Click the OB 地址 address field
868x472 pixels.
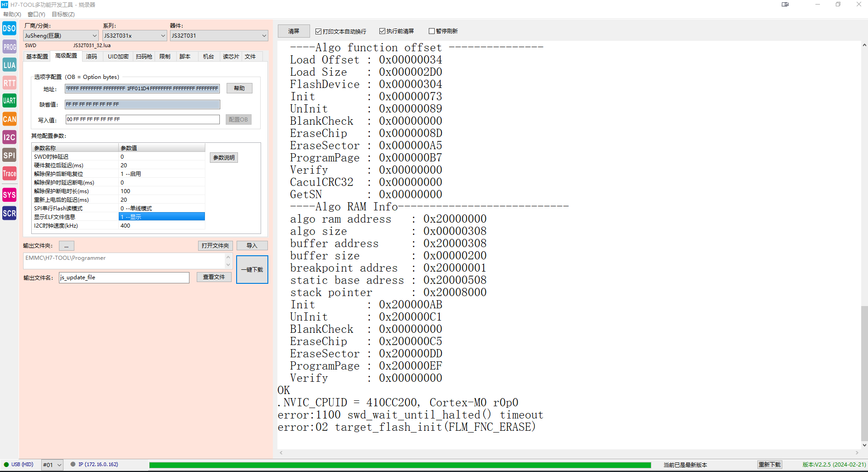(x=142, y=88)
